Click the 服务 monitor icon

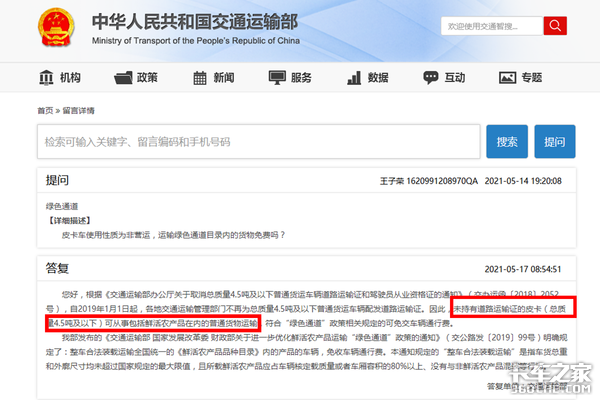[277, 78]
